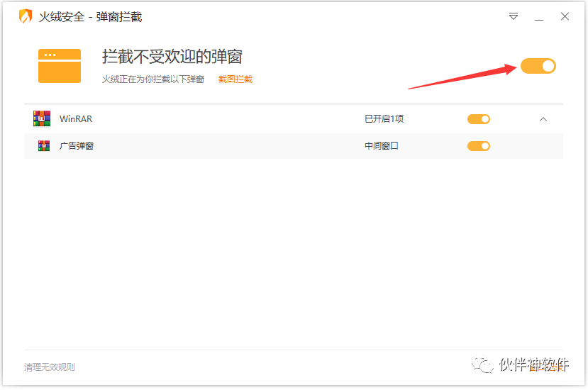Toggle the main popup blocking switch

538,66
